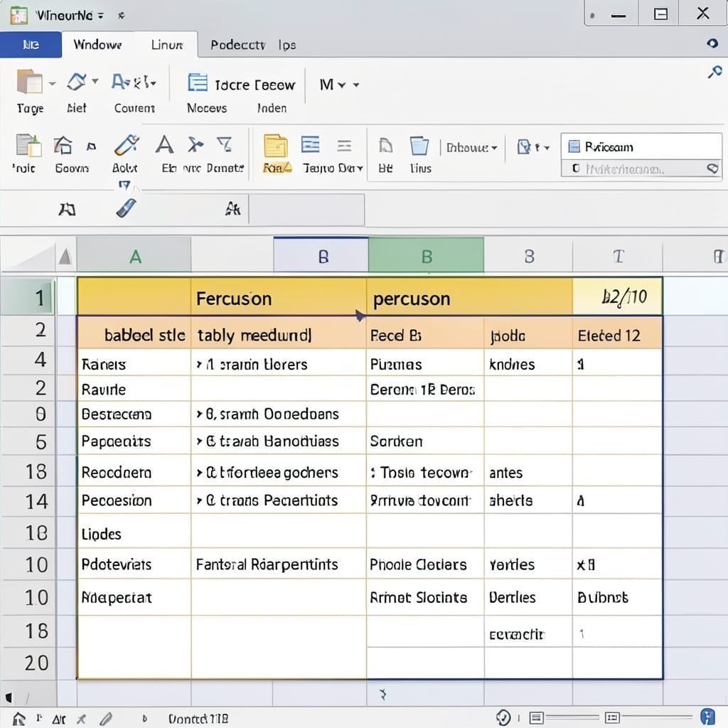Screen dimensions: 728x728
Task: Click the Danatz filter icon
Action: [225, 144]
